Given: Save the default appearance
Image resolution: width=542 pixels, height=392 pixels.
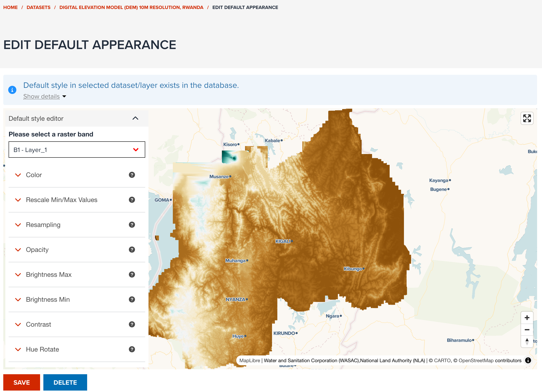Looking at the screenshot, I should pos(21,382).
